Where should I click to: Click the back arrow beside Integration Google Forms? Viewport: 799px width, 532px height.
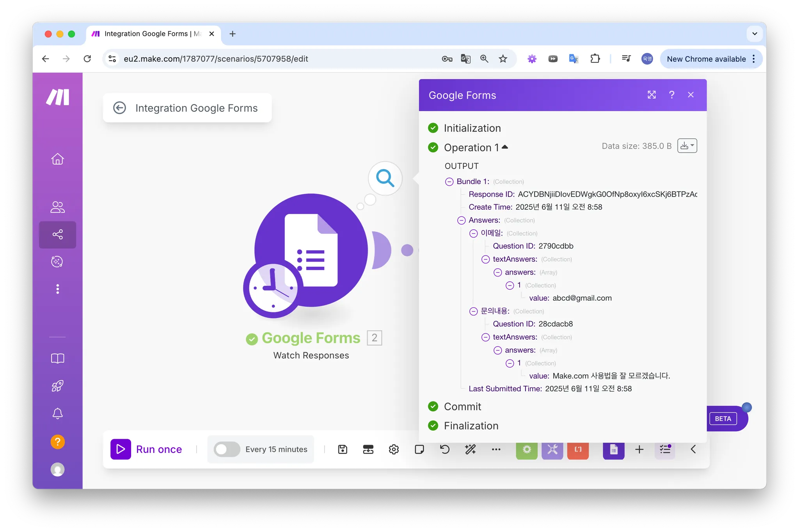point(119,108)
